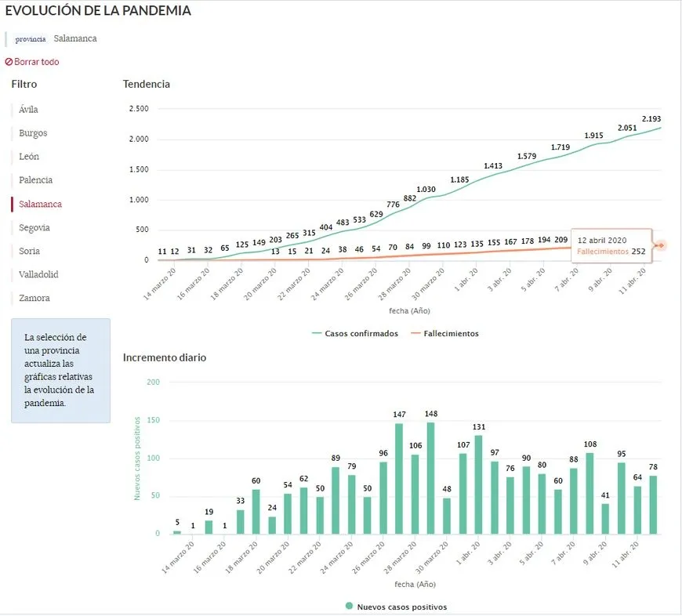Deselect the active Salamanca filter

pos(40,204)
